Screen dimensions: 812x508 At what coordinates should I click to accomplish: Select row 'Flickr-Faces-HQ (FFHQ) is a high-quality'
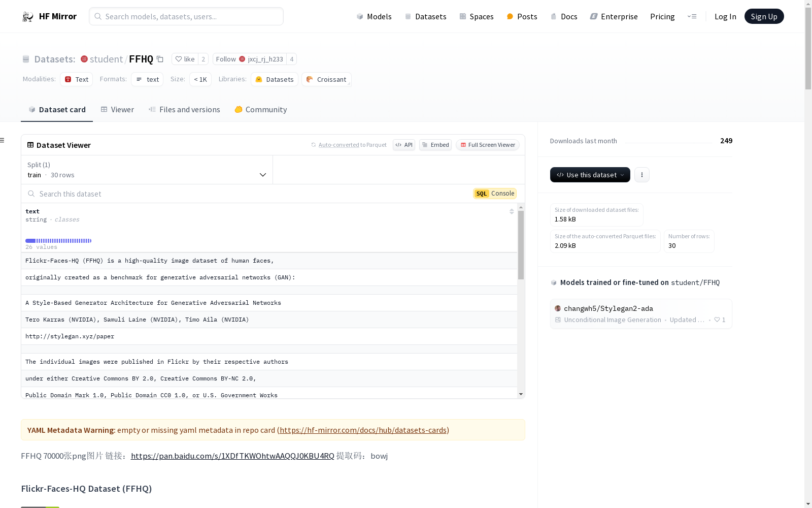tap(269, 261)
